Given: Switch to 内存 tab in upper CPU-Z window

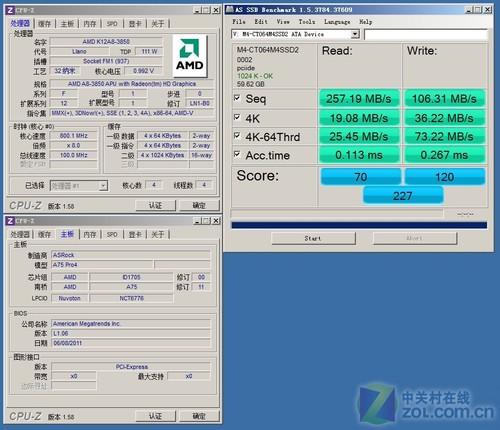Looking at the screenshot, I should point(90,24).
